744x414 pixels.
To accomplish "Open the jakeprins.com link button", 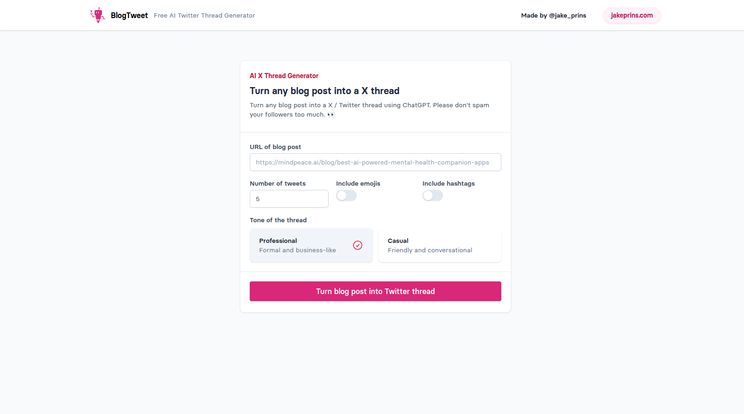I will coord(632,15).
